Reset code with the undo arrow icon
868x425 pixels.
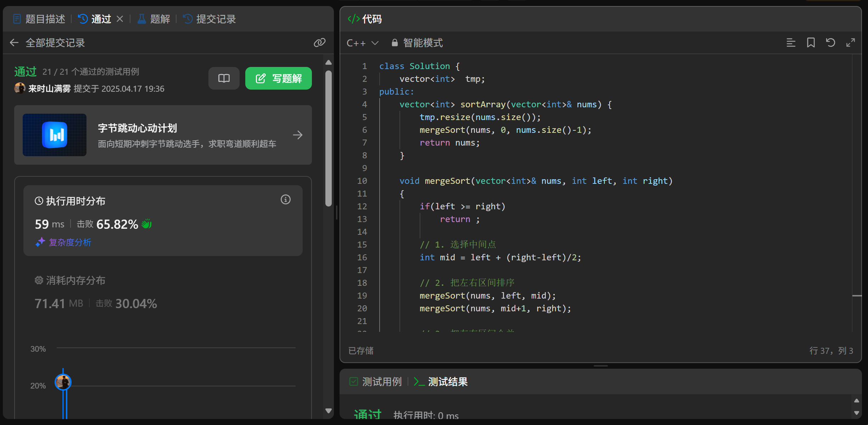click(x=830, y=43)
